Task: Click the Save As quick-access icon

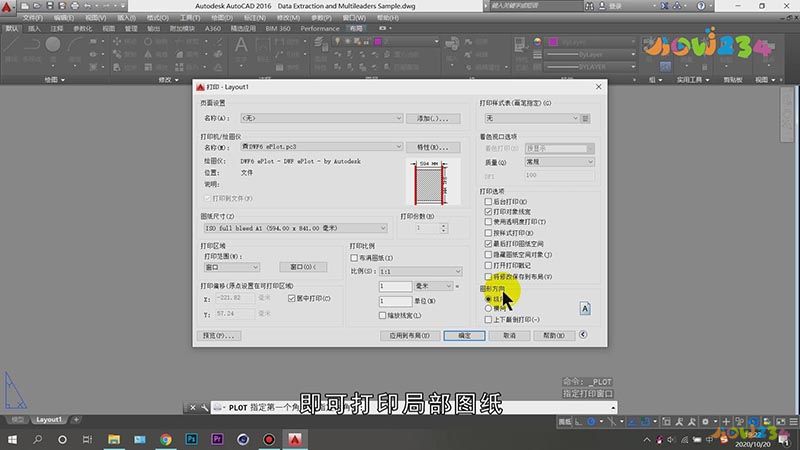Action: click(x=62, y=6)
